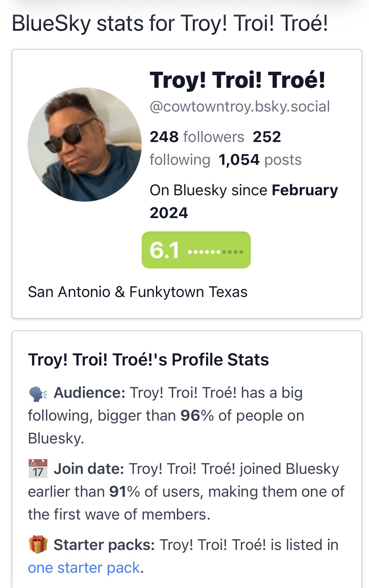This screenshot has width=369, height=588.
Task: Select the 248 followers count
Action: pyautogui.click(x=197, y=137)
